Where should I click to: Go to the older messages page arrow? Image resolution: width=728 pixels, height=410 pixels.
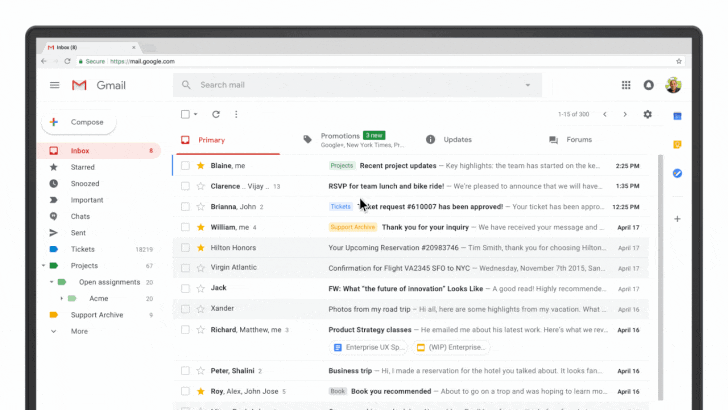[x=625, y=114]
